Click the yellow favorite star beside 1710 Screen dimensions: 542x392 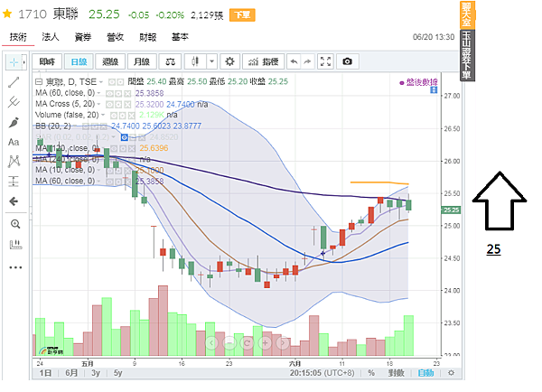coord(7,14)
